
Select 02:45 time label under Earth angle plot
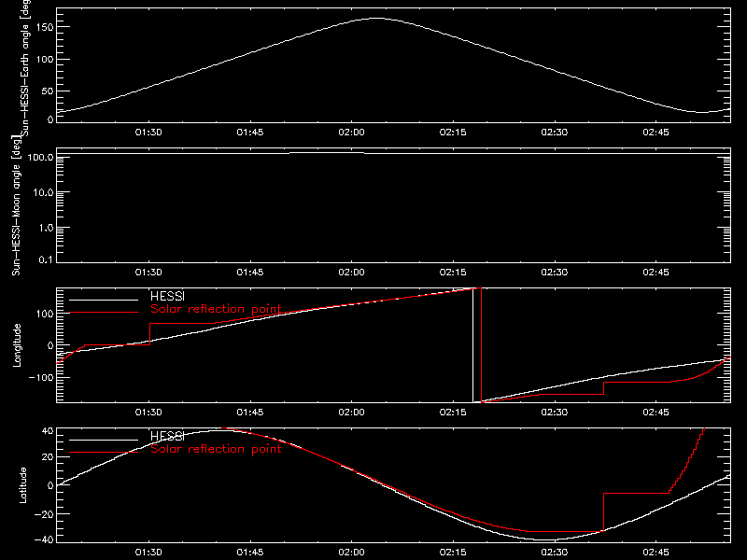tap(656, 132)
